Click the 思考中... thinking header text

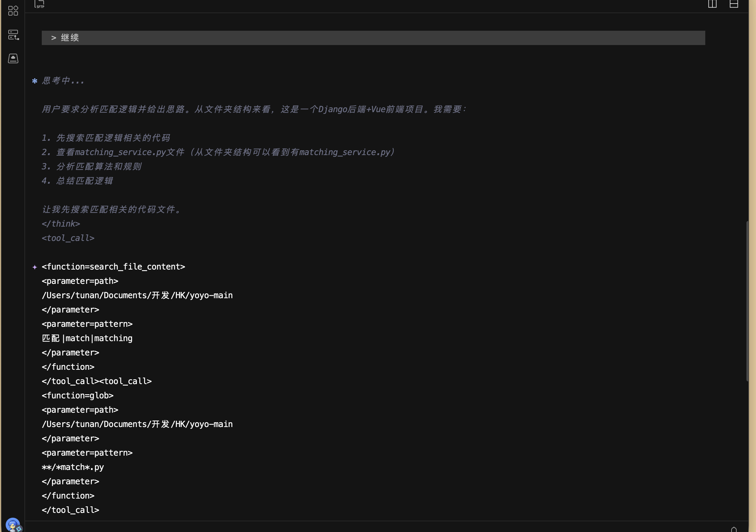point(63,81)
